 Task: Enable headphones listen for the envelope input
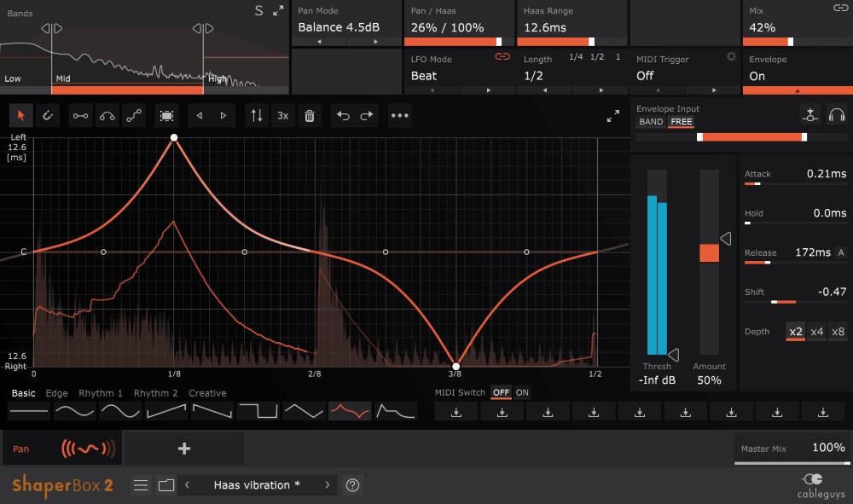[x=836, y=116]
